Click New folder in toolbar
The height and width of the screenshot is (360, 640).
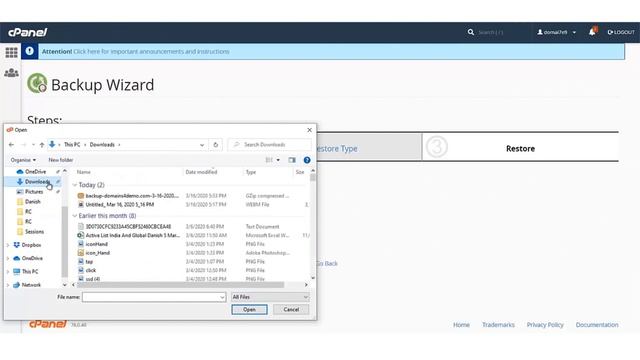click(60, 160)
